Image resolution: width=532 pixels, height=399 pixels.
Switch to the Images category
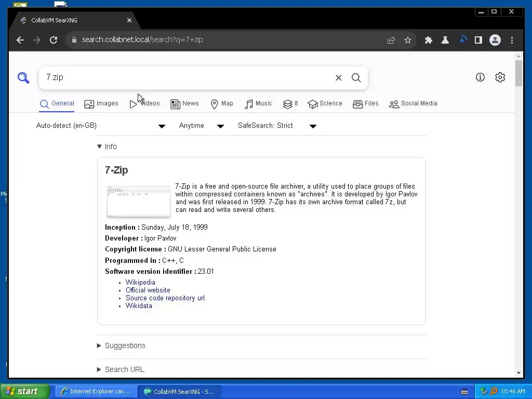101,104
